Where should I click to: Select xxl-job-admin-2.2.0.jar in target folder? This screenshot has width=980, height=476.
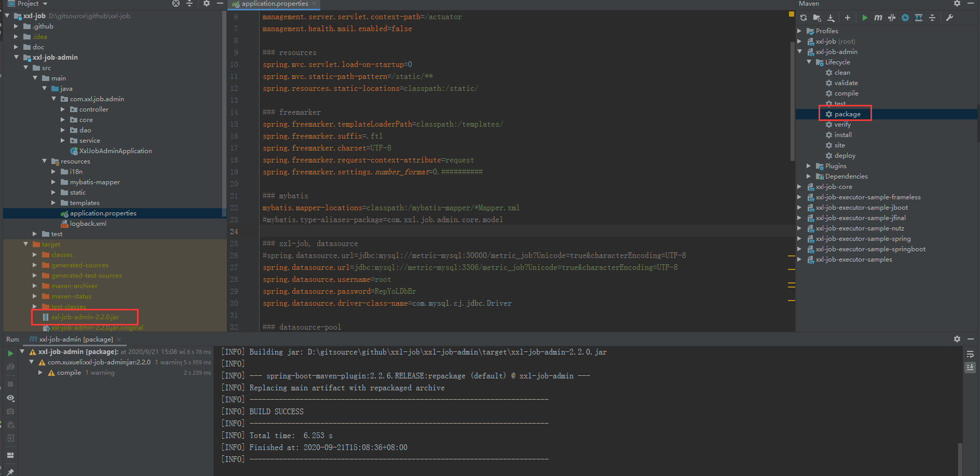click(x=85, y=317)
